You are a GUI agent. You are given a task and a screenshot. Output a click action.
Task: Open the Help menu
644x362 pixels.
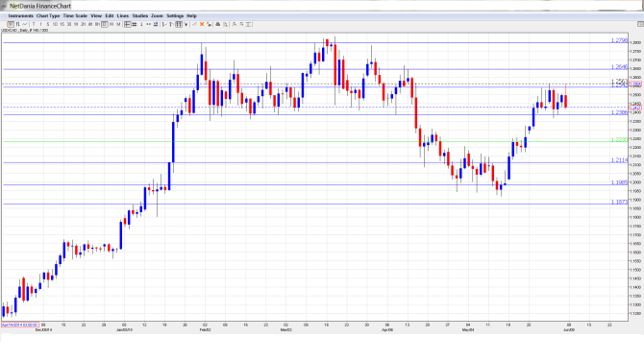191,16
